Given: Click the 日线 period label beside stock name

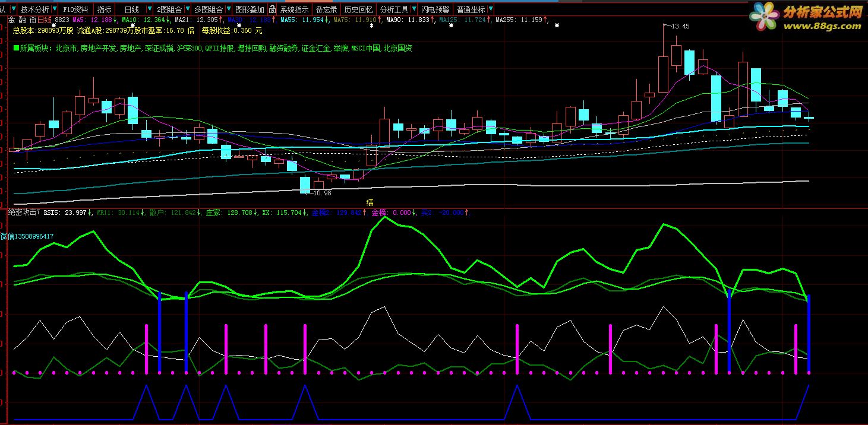Looking at the screenshot, I should pos(45,20).
